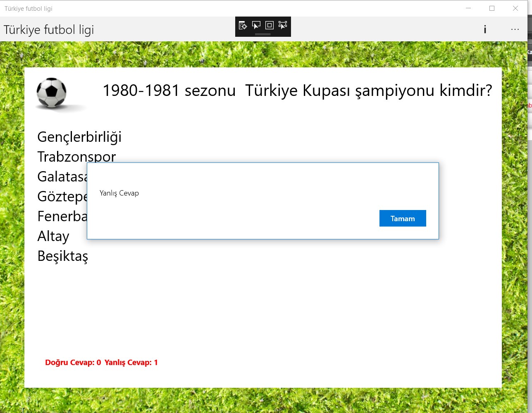Maximize the Türkiye futbol ligi window

tap(492, 8)
